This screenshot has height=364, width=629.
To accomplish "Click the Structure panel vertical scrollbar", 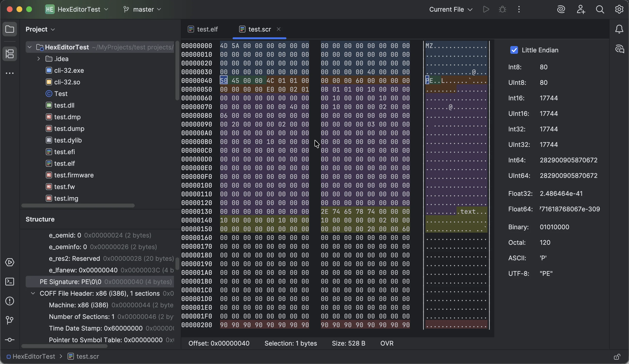I will (177, 264).
